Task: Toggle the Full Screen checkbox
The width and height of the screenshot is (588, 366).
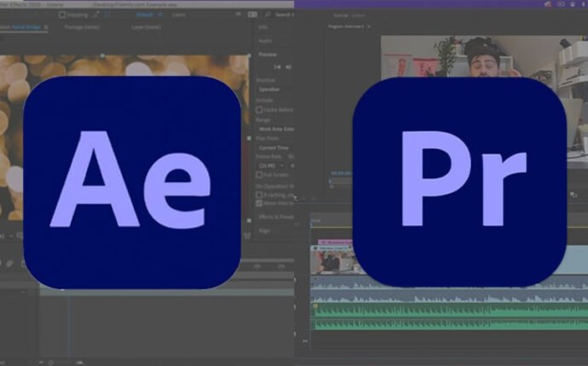Action: coord(260,175)
